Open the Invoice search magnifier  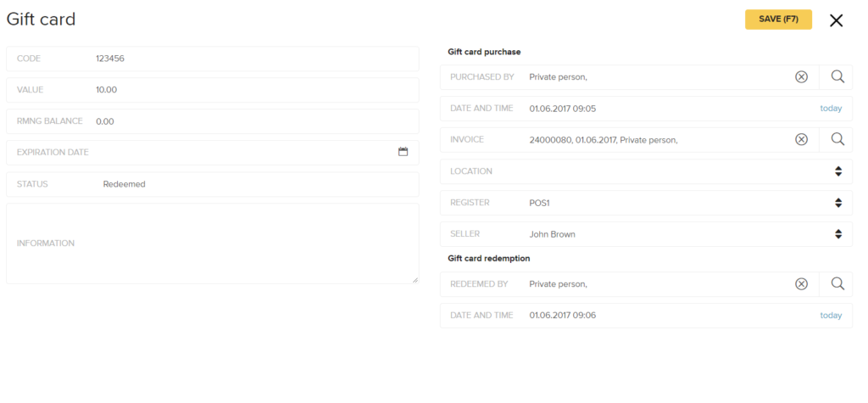[837, 140]
